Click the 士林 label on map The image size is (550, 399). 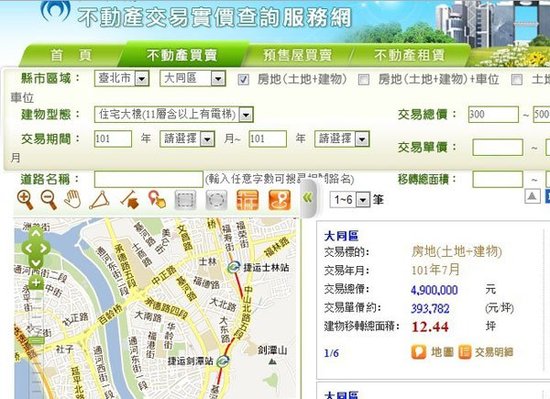pyautogui.click(x=208, y=262)
